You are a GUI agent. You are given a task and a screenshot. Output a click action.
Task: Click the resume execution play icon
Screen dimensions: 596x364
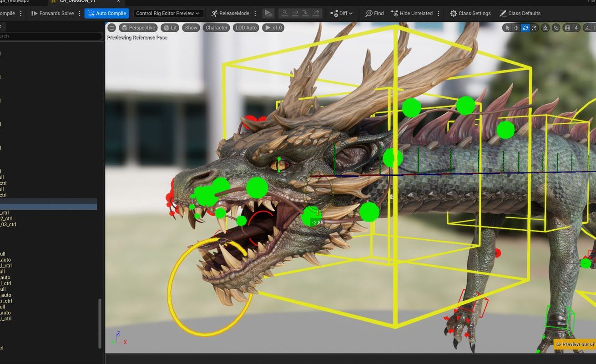pos(268,13)
